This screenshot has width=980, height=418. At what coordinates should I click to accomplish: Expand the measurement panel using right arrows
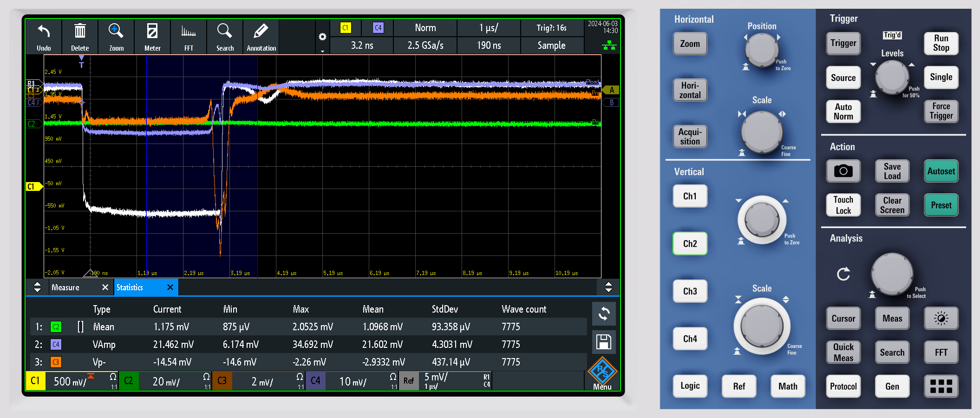pos(608,287)
